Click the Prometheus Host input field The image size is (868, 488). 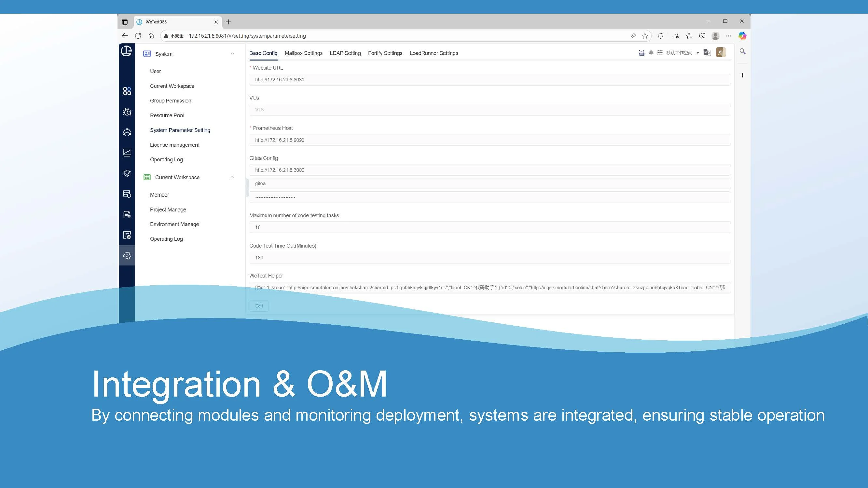tap(490, 140)
